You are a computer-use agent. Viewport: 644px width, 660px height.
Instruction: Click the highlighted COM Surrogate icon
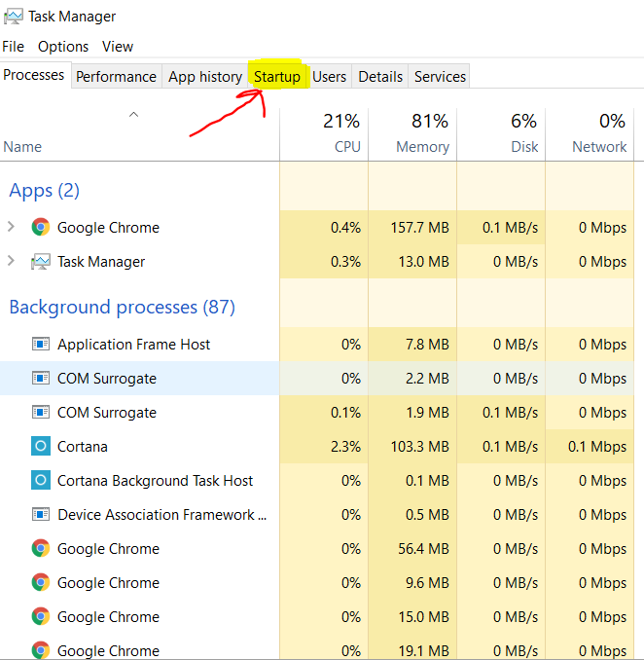(40, 379)
